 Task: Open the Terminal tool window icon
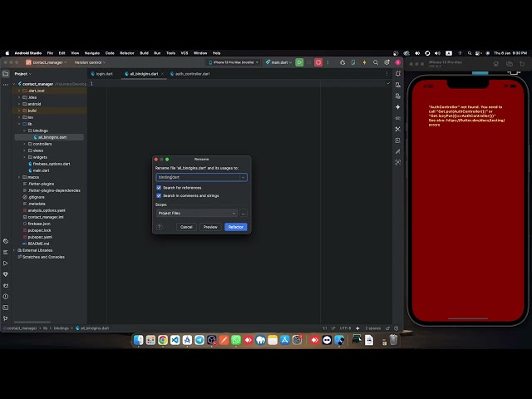[x=6, y=308]
